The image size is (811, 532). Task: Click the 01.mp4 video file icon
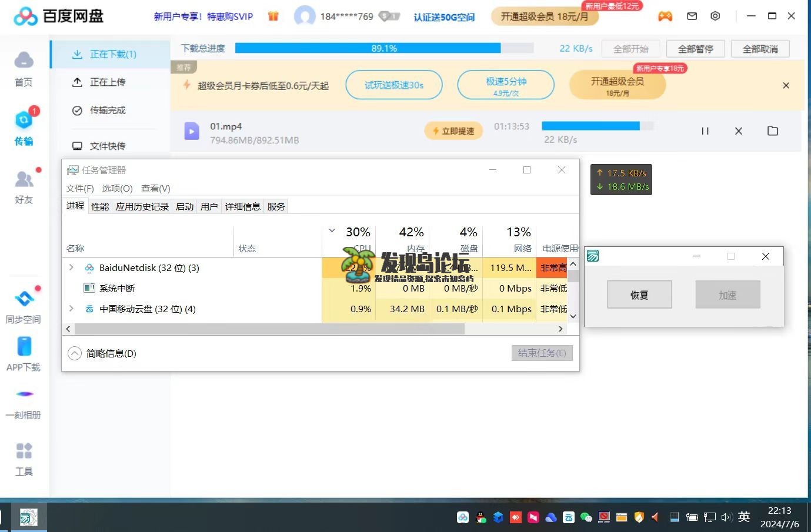click(x=192, y=131)
